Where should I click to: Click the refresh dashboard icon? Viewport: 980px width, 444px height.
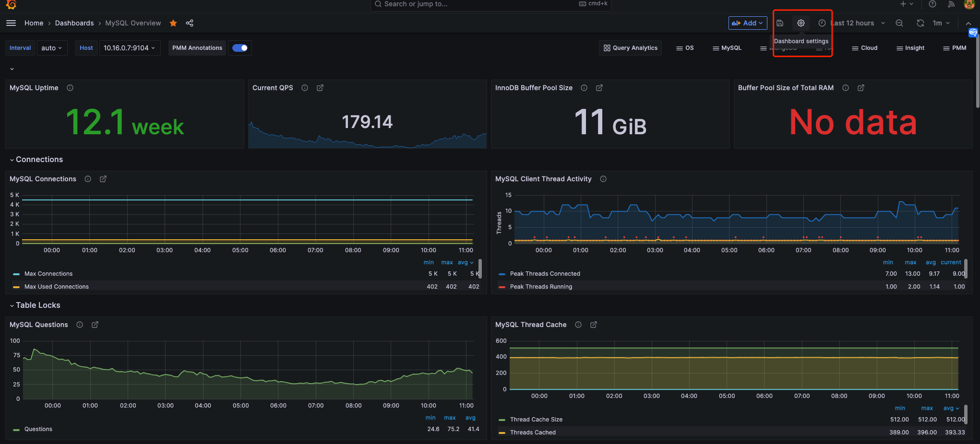(x=920, y=23)
